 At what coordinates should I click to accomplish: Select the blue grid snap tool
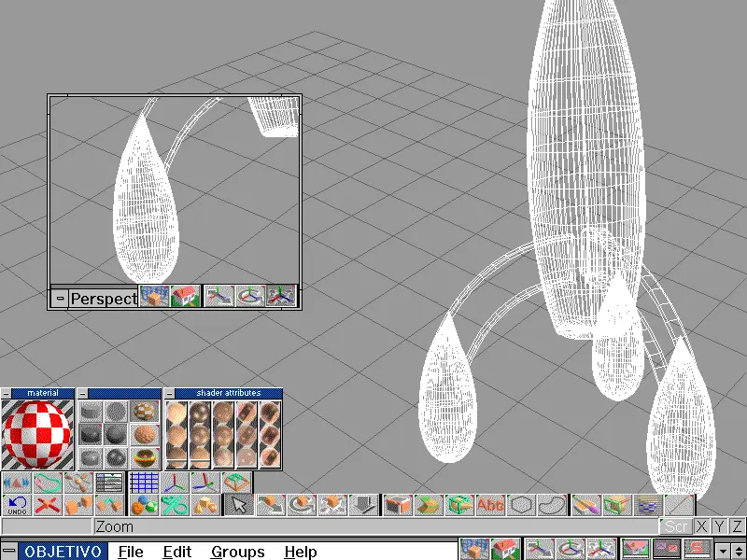[x=143, y=483]
